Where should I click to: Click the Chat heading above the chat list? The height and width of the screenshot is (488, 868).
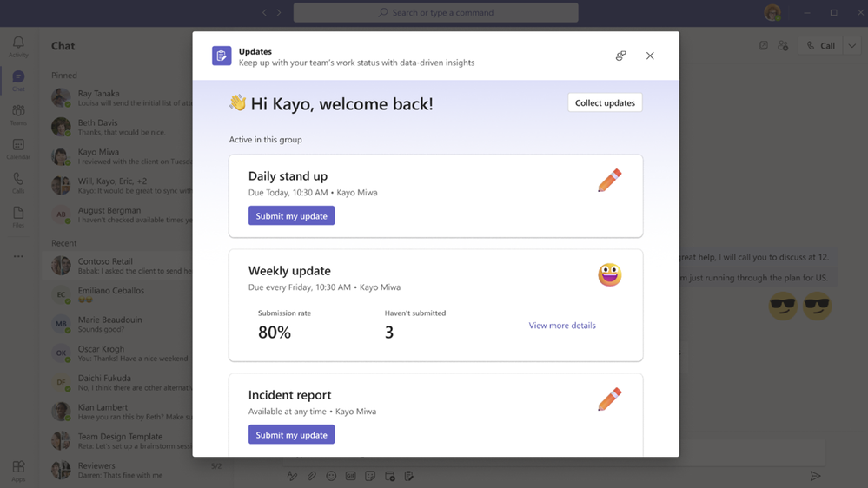point(63,46)
